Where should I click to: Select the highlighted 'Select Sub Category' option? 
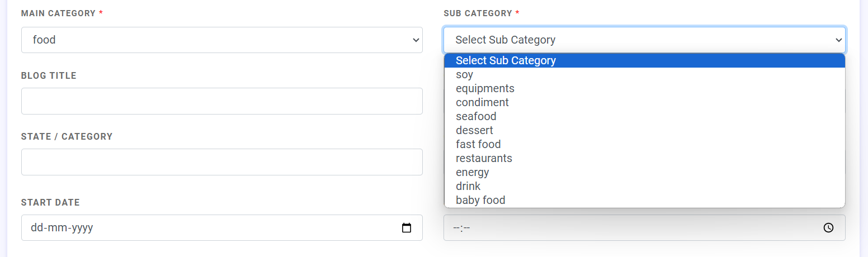point(506,60)
